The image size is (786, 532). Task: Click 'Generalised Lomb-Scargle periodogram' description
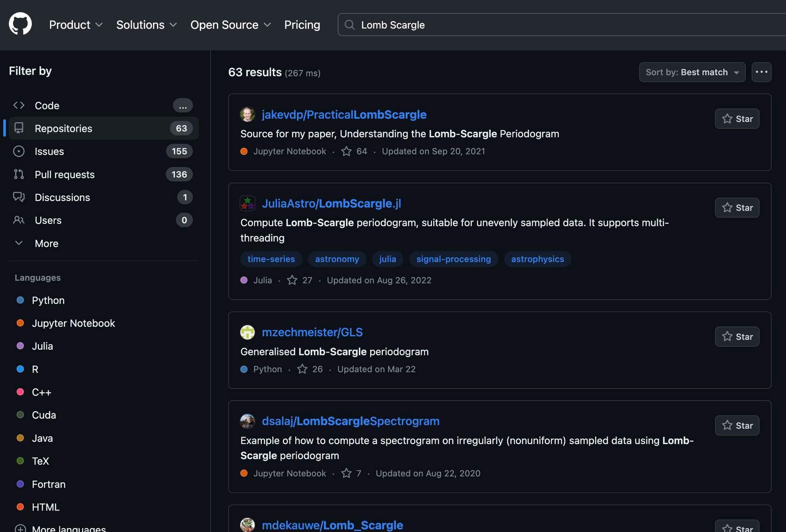point(335,352)
